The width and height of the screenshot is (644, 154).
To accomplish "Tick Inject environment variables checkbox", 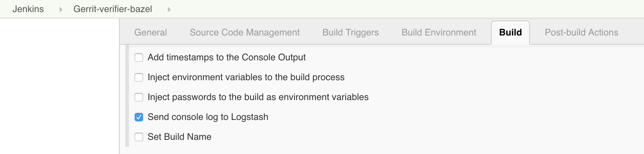I will coord(139,77).
